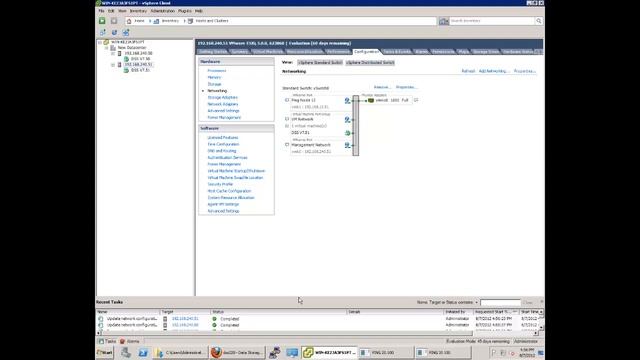The image size is (640, 360).
Task: Click the Start button
Action: (105, 353)
